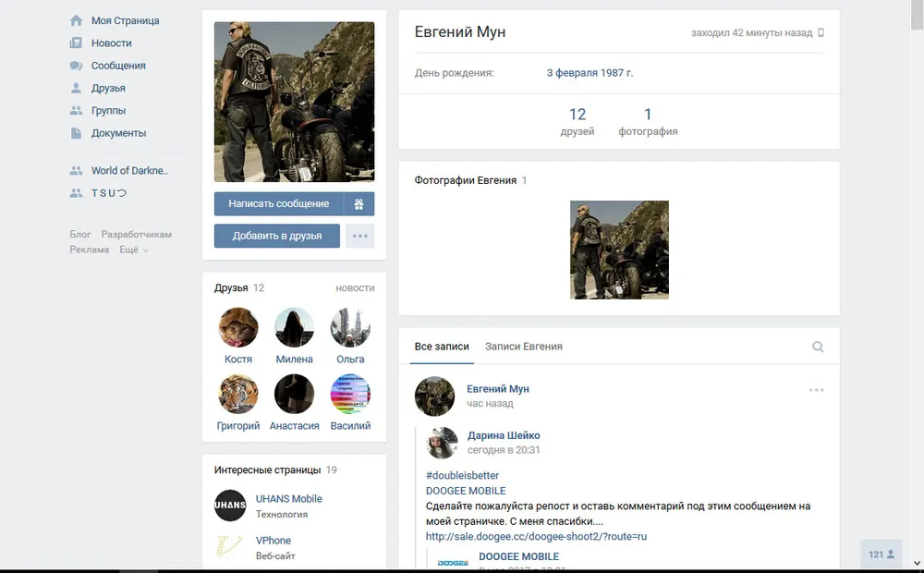This screenshot has width=924, height=573.
Task: Select the Друзья person icon
Action: (76, 89)
